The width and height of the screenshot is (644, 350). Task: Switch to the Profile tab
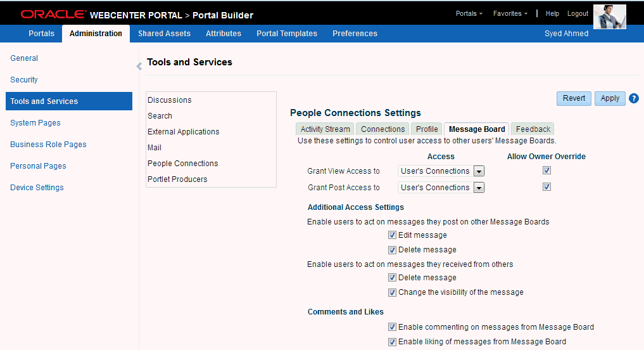pyautogui.click(x=427, y=129)
